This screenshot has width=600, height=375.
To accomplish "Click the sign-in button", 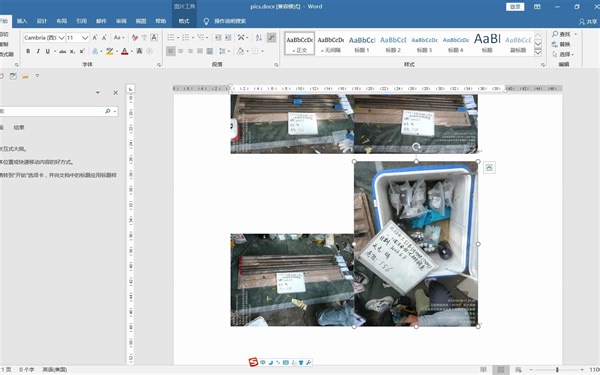I will coord(515,7).
